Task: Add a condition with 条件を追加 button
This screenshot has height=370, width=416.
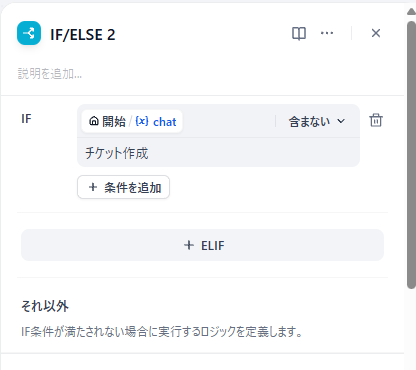Action: tap(123, 187)
